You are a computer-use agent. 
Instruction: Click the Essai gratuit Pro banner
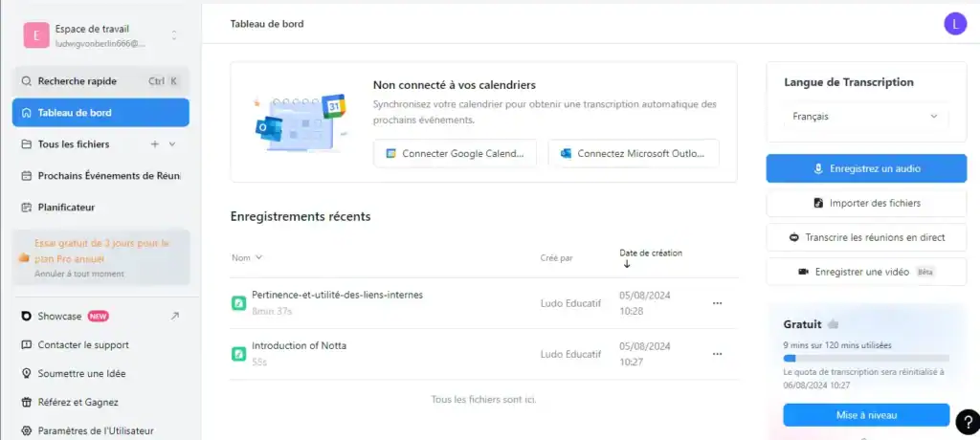pyautogui.click(x=100, y=257)
